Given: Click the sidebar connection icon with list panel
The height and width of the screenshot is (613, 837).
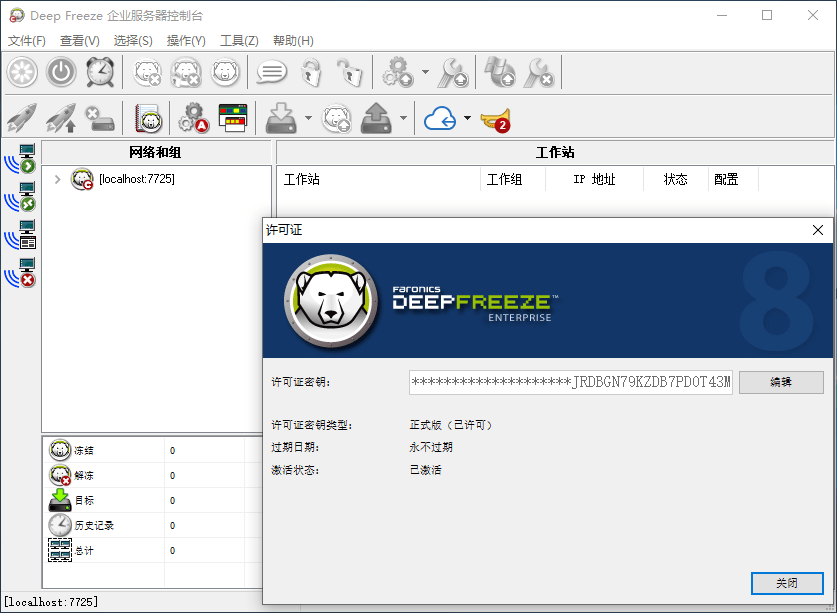Looking at the screenshot, I should (20, 235).
